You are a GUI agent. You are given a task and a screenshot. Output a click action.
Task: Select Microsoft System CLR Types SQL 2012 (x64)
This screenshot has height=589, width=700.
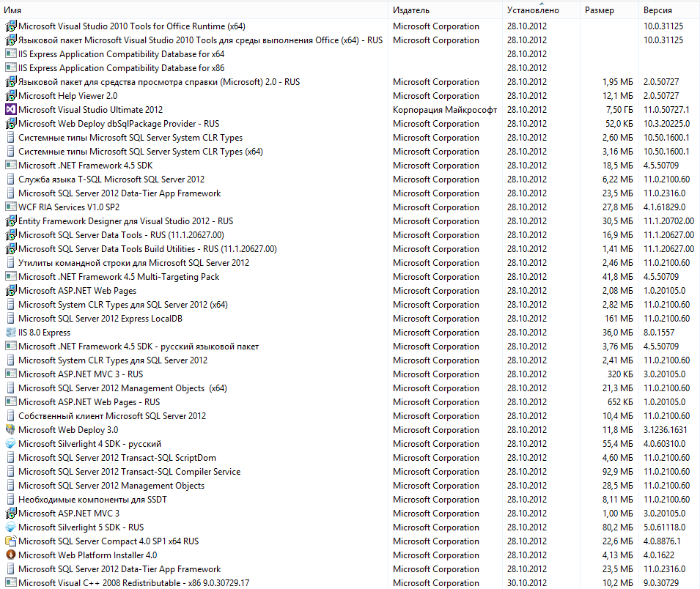point(122,305)
